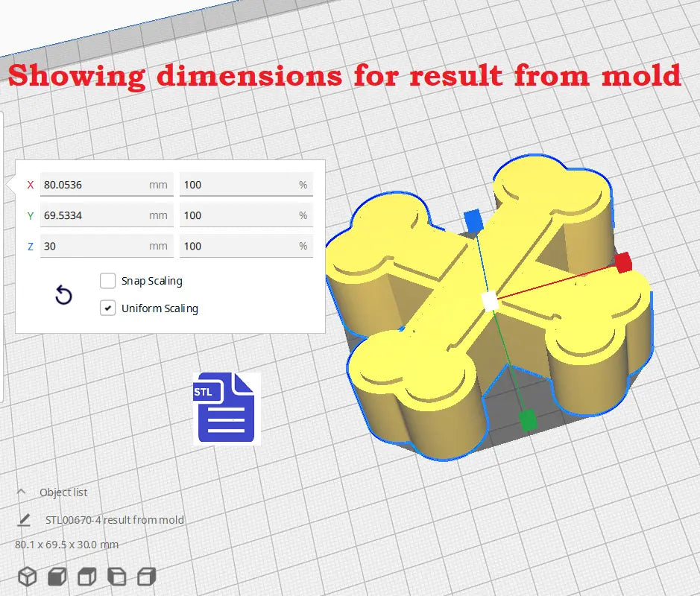
Task: Click the blue STL file icon
Action: (x=227, y=409)
